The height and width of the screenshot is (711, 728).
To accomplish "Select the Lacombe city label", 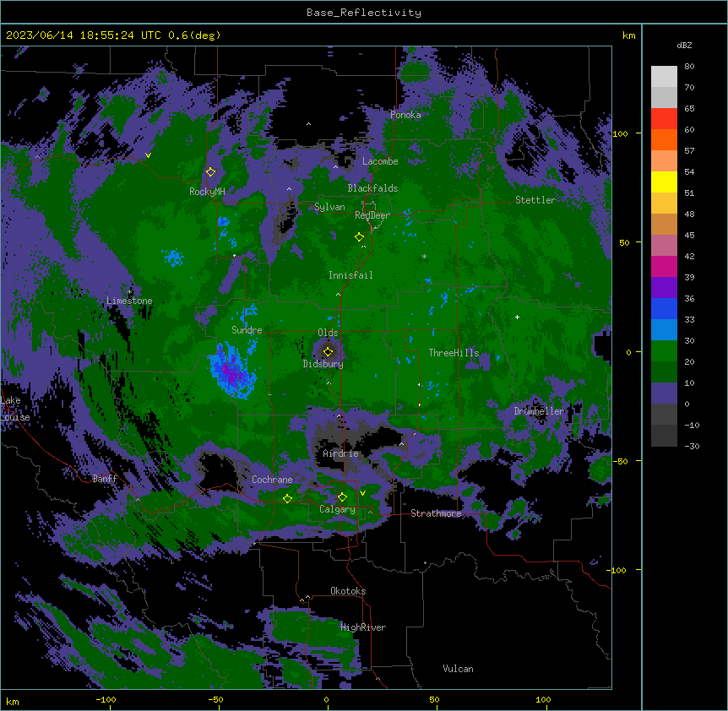I will [x=380, y=161].
